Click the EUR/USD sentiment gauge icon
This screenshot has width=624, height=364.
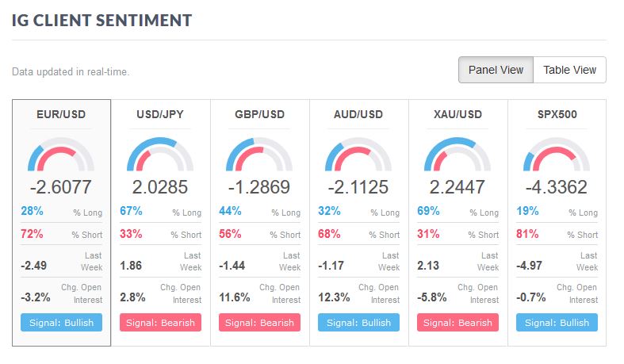pos(61,155)
